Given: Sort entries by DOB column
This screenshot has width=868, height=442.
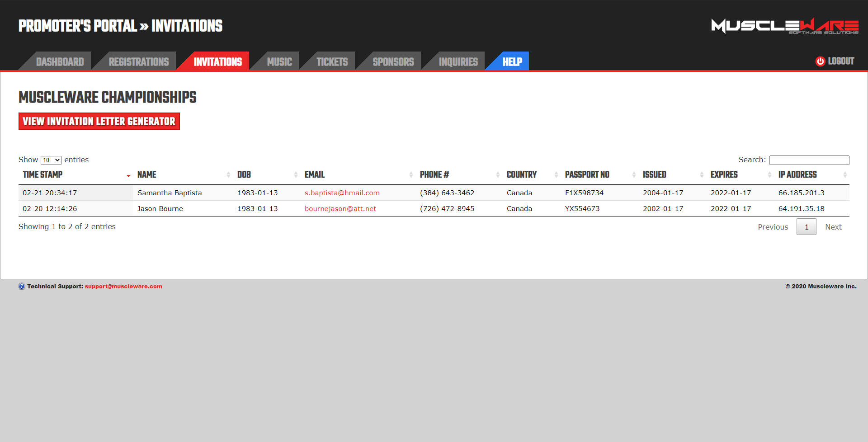Looking at the screenshot, I should pyautogui.click(x=244, y=175).
